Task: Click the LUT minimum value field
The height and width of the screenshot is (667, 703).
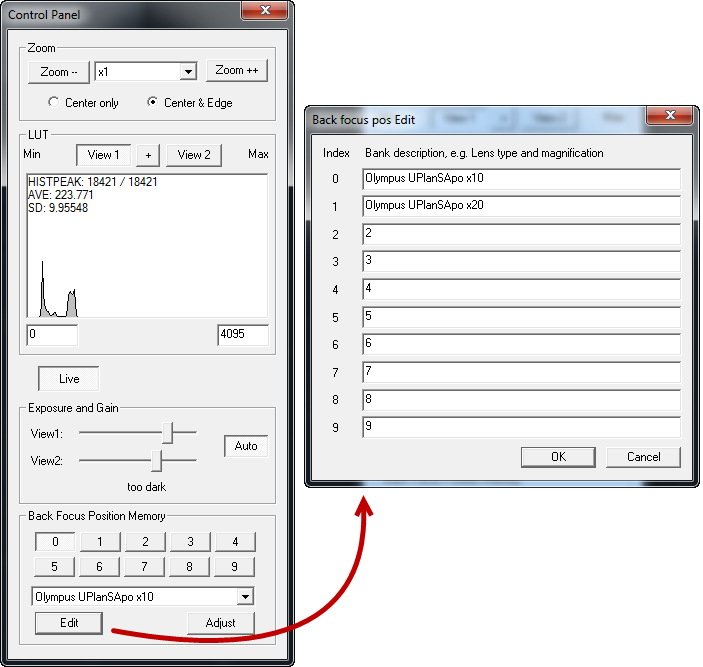Action: pyautogui.click(x=52, y=335)
